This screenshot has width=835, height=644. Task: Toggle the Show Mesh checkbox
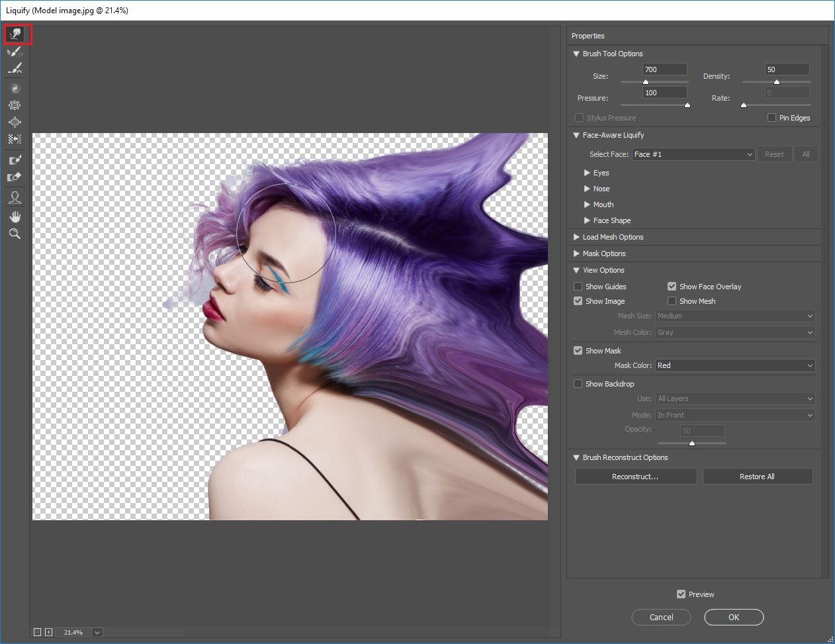point(672,301)
